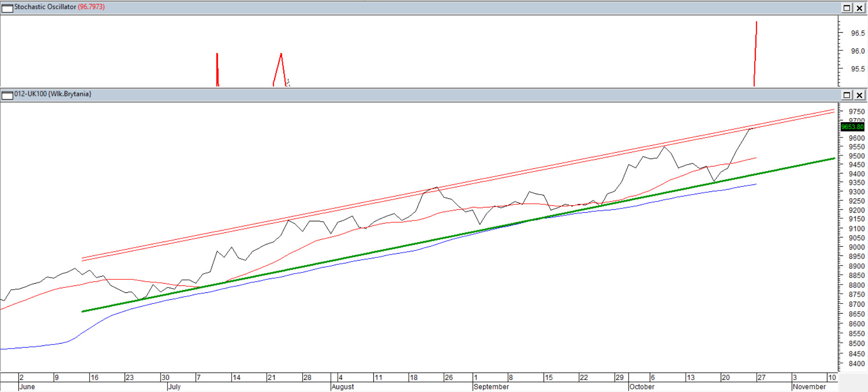Screen dimensions: 868x392
Task: Open the 012-UK100 chart panel's system menu icon
Action: (7, 95)
